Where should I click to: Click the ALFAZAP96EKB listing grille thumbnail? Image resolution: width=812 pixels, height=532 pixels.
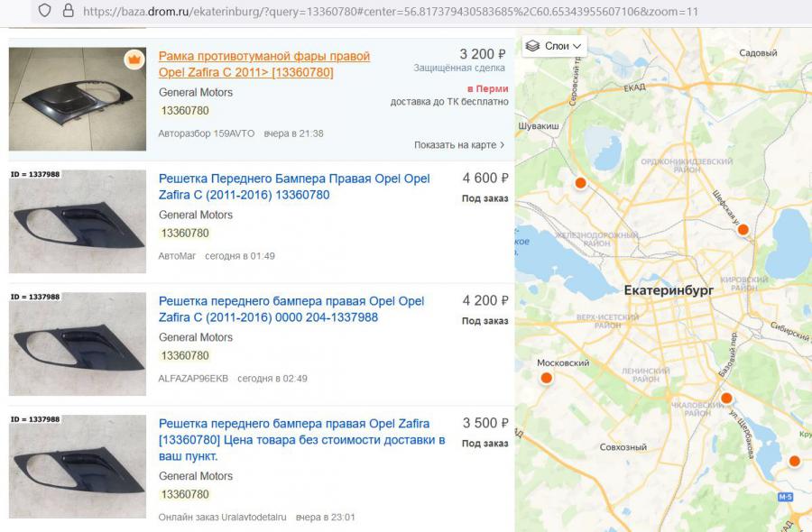tap(78, 344)
